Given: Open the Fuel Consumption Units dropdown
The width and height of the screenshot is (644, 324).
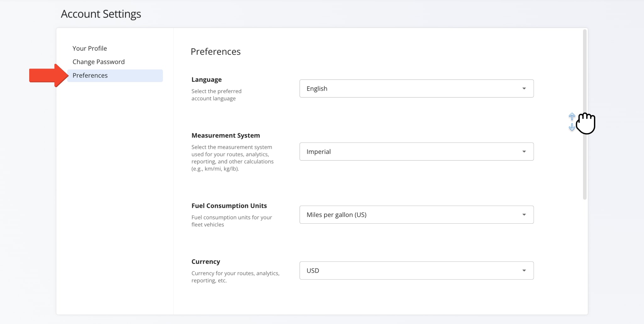Looking at the screenshot, I should [x=416, y=215].
